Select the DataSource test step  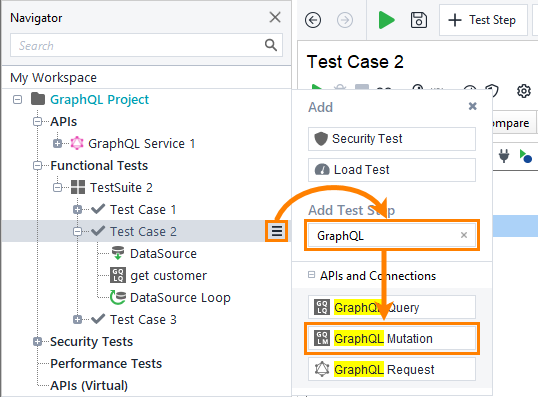click(163, 254)
